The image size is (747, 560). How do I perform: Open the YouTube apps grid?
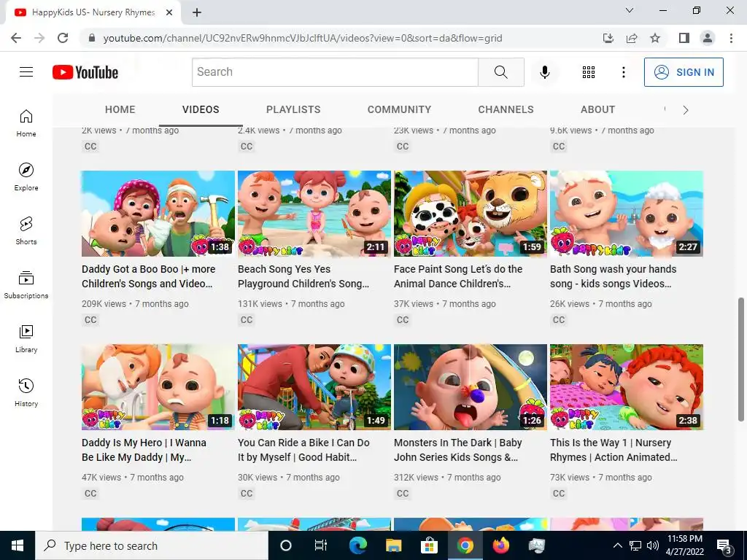pyautogui.click(x=589, y=72)
